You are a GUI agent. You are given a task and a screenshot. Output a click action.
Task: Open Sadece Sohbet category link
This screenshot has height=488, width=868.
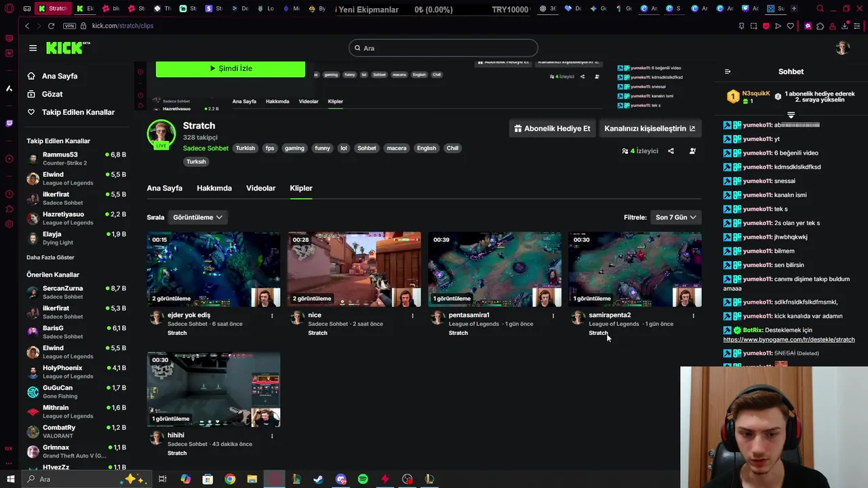205,148
